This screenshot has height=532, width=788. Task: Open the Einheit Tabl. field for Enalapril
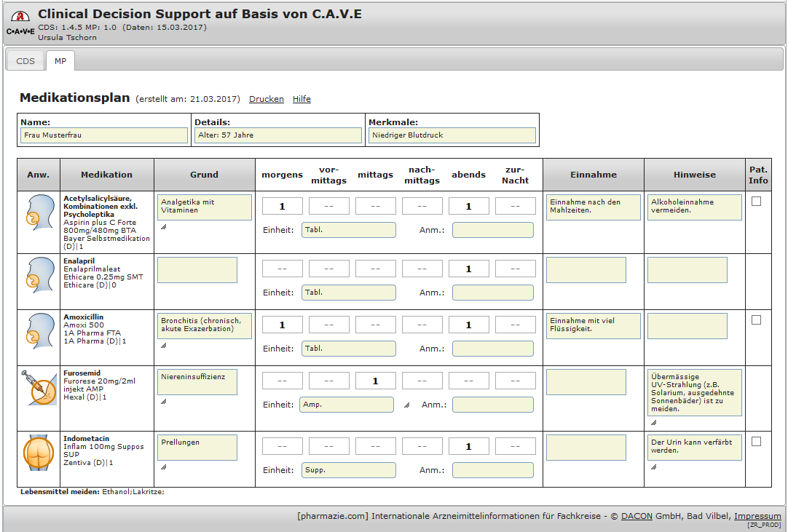[349, 293]
